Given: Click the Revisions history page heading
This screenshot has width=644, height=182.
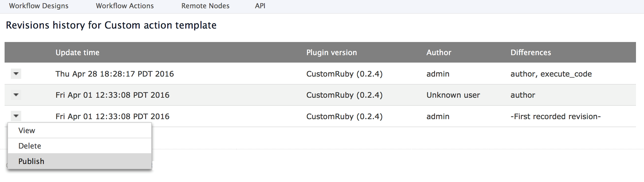Looking at the screenshot, I should click(x=111, y=25).
